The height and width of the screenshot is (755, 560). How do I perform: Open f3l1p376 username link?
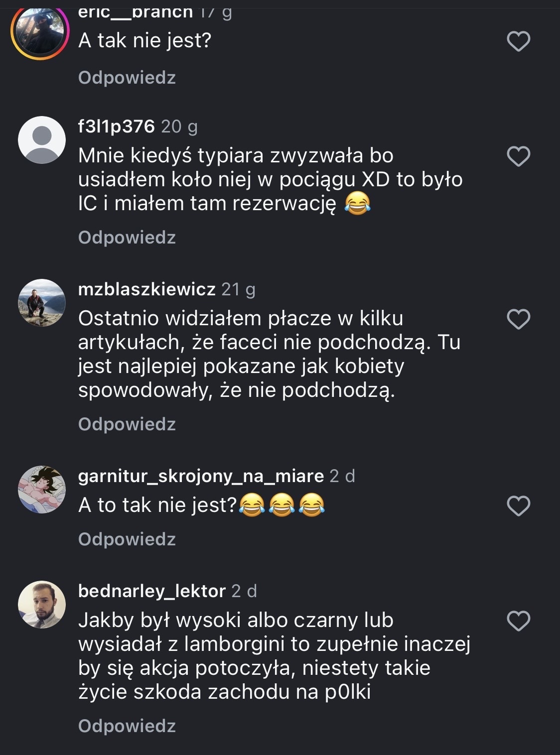point(117,126)
